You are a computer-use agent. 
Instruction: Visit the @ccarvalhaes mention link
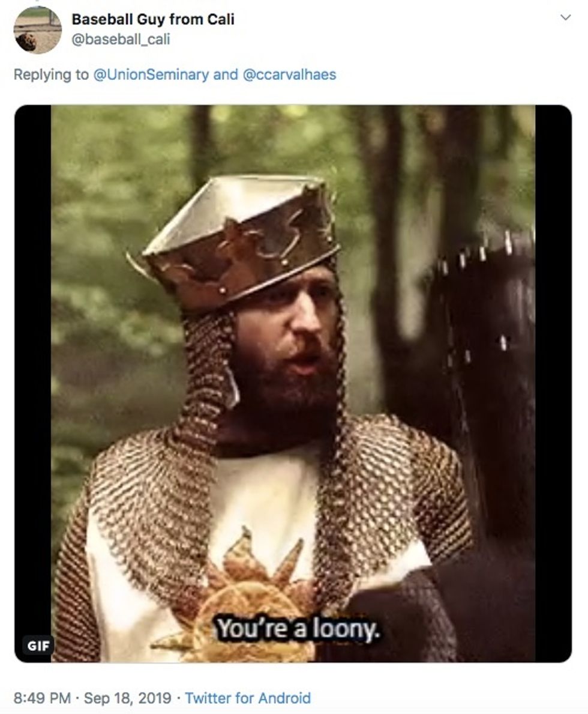(289, 74)
